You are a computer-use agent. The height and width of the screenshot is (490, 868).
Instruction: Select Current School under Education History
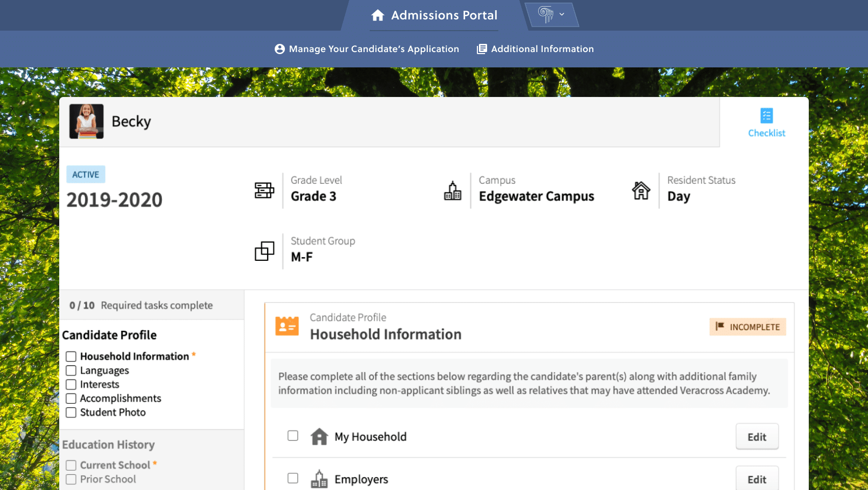(x=115, y=465)
